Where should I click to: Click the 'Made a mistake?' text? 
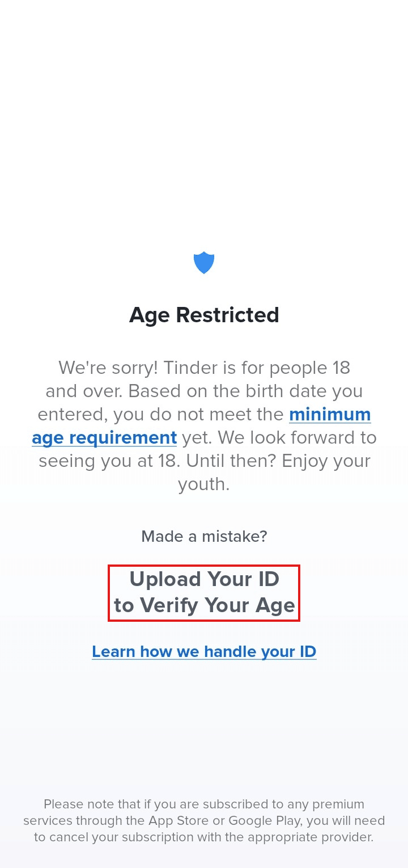[x=204, y=537]
